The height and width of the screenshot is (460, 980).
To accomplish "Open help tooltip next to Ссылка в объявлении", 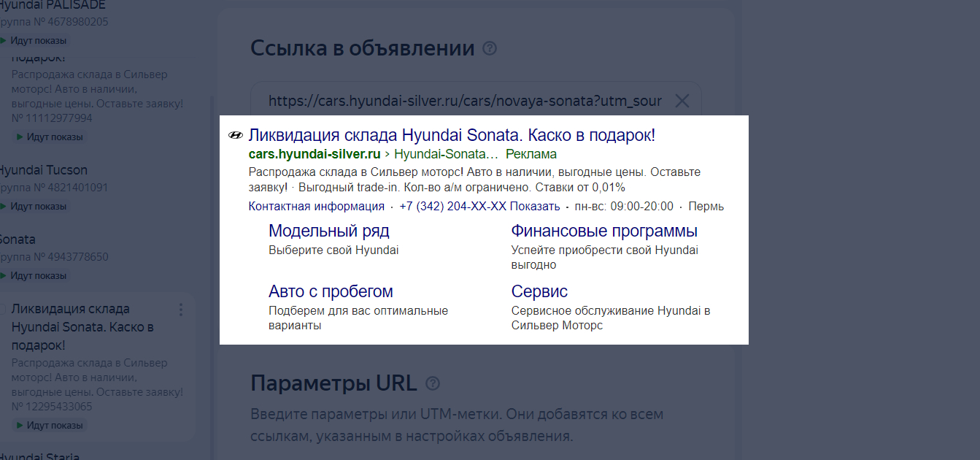I will [490, 49].
